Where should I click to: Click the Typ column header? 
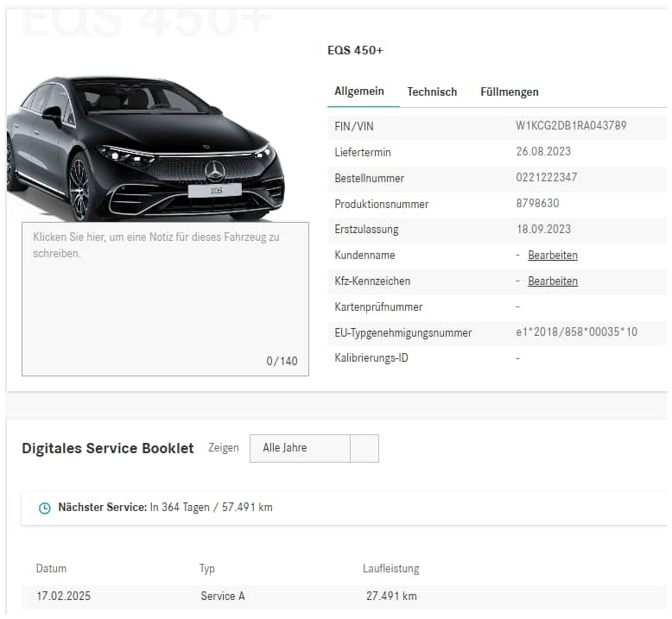click(x=207, y=569)
